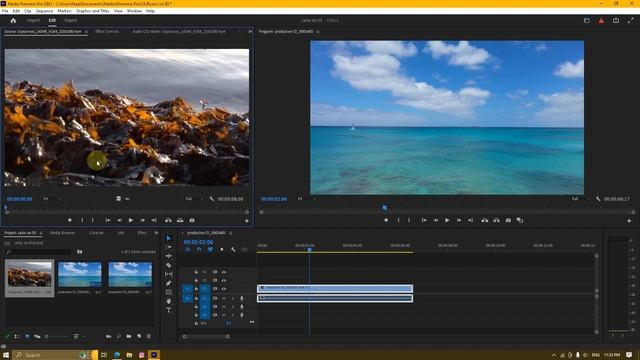Click Insert button in Source monitor
Viewport: 640px width, 360px height.
[168, 220]
